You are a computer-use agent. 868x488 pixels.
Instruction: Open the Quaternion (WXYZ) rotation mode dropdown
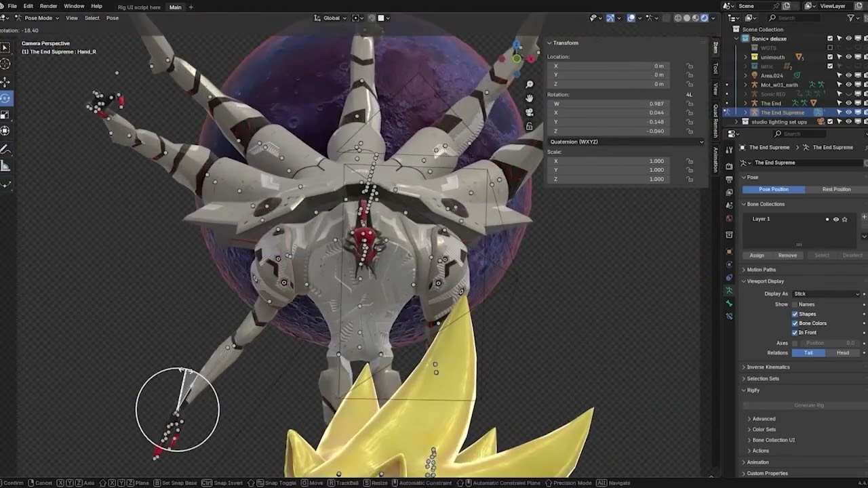(x=626, y=142)
